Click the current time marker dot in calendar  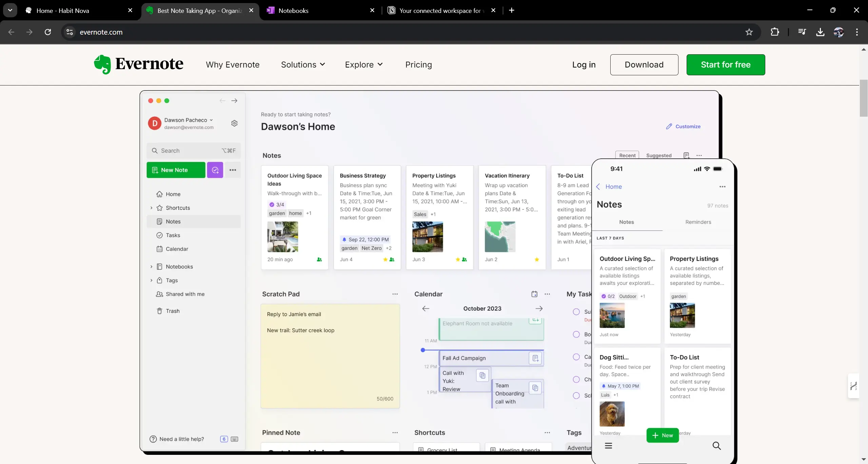pos(423,350)
